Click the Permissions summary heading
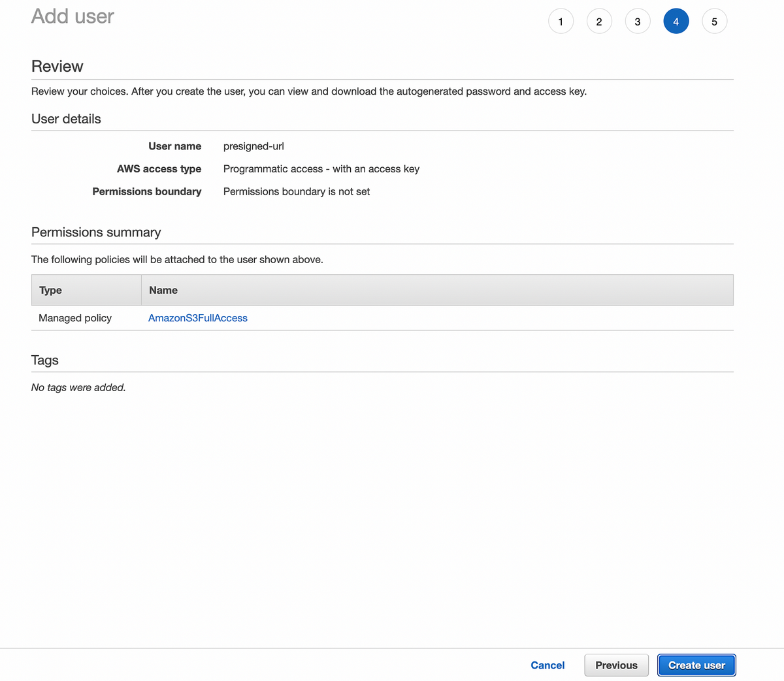Screen dimensions: 784x681 point(96,232)
